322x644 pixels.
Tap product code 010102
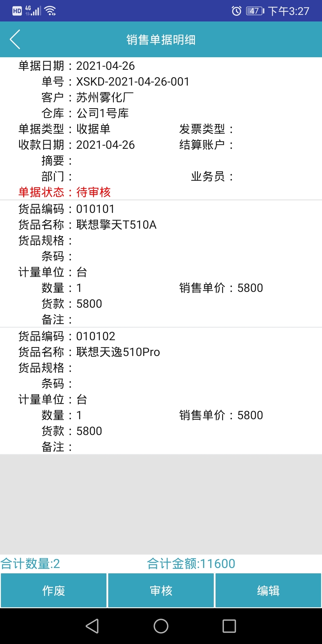click(96, 336)
